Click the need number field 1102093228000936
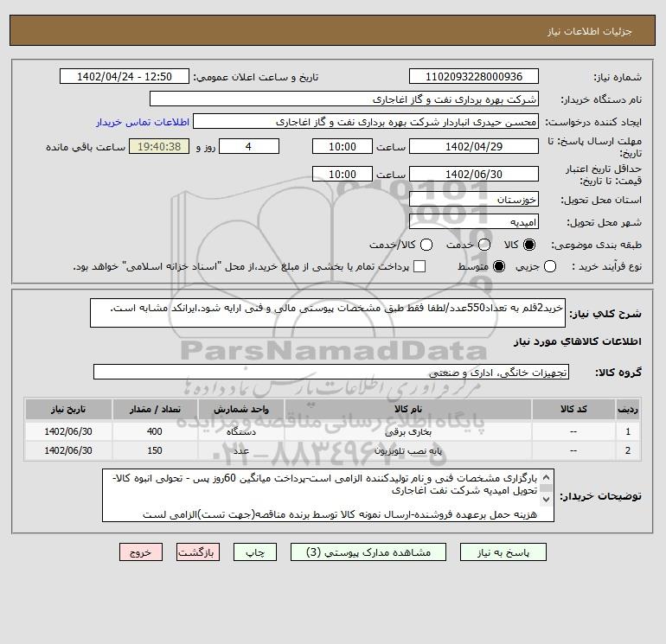This screenshot has width=666, height=644. click(474, 77)
